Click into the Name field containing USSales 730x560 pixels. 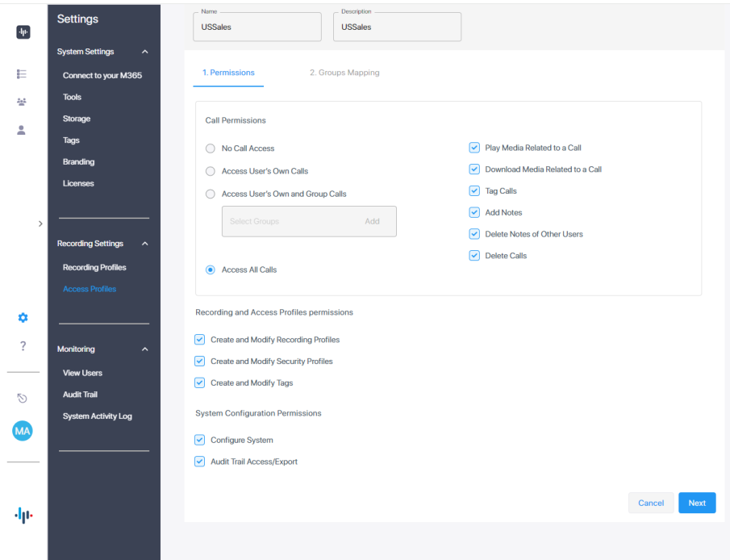tap(257, 27)
